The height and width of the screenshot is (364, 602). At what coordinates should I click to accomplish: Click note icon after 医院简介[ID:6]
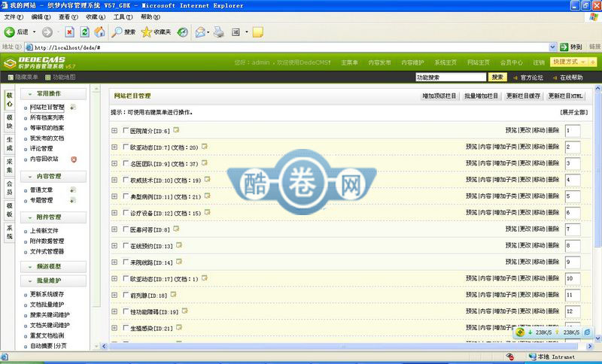coord(176,130)
